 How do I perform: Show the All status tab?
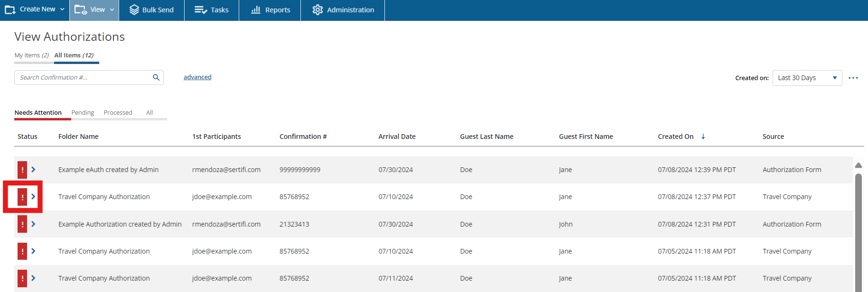tap(149, 113)
